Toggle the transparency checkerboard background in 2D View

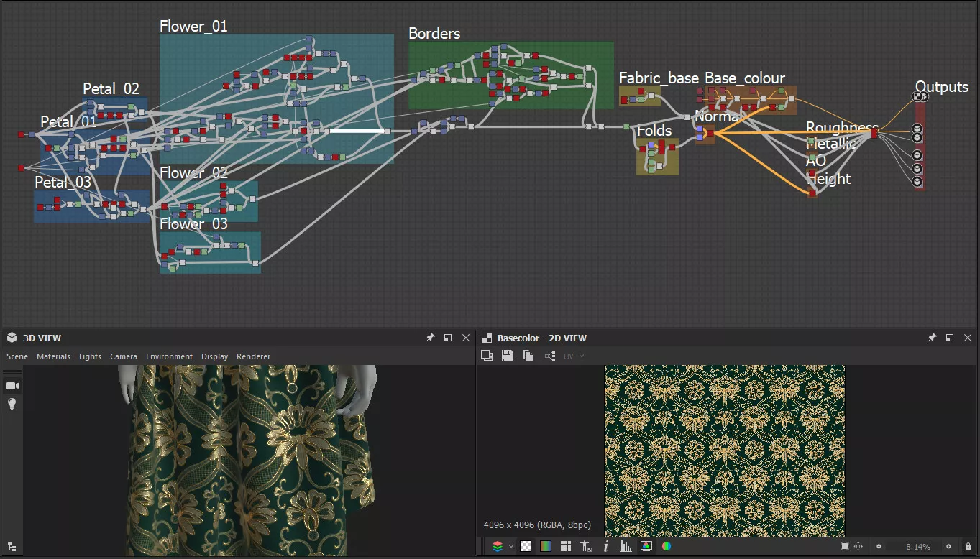[x=526, y=546]
